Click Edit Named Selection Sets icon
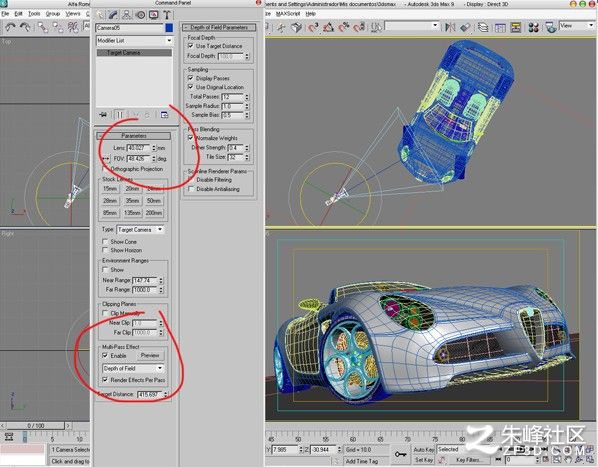Image resolution: width=598 pixels, height=467 pixels. click(x=376, y=27)
